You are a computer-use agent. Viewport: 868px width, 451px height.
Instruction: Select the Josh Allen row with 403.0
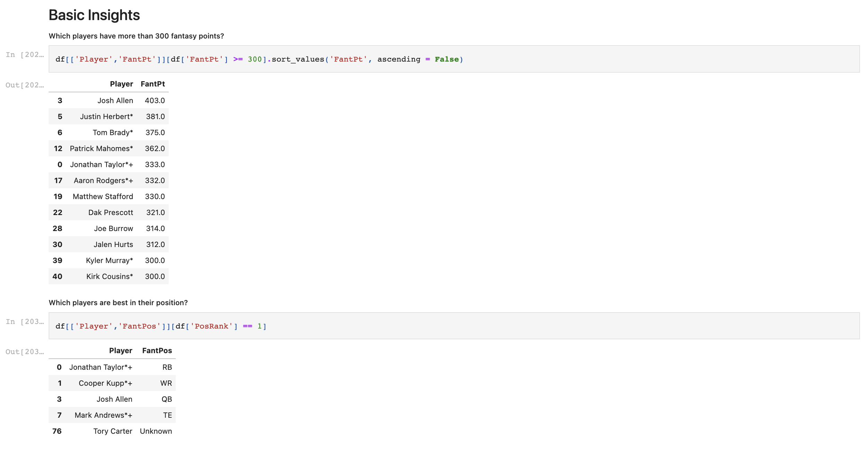(x=115, y=101)
